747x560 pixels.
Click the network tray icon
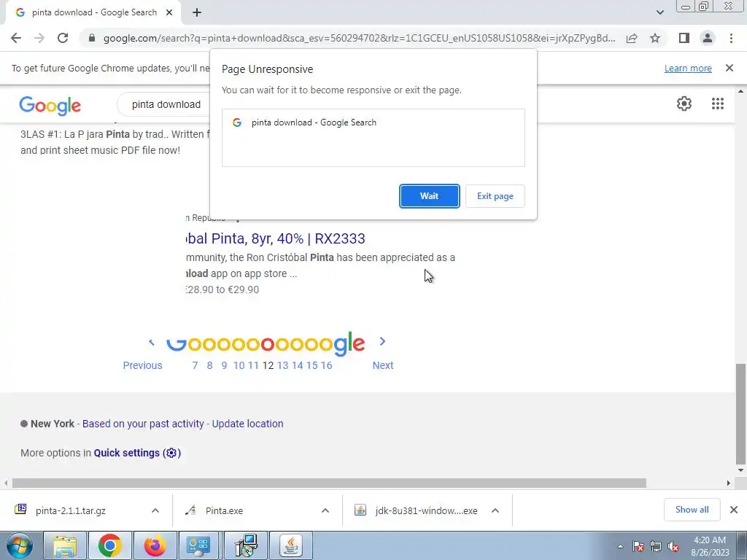(x=656, y=547)
